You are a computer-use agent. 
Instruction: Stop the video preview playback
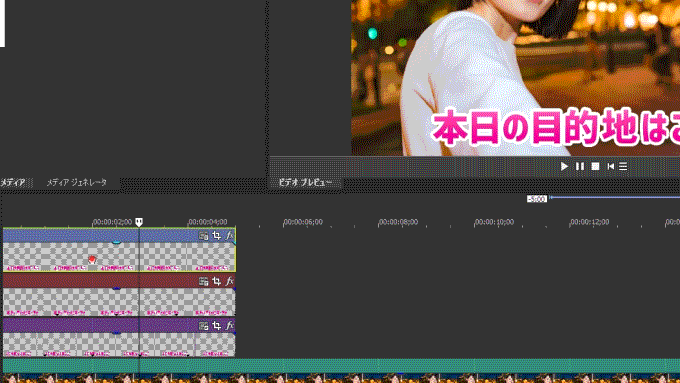pyautogui.click(x=595, y=167)
